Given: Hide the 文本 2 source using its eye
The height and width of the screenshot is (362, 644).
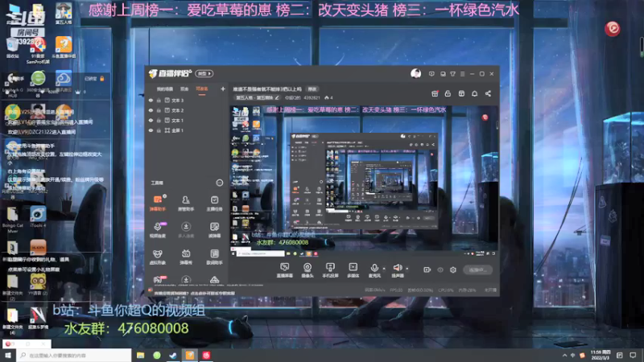Looking at the screenshot, I should [x=151, y=110].
